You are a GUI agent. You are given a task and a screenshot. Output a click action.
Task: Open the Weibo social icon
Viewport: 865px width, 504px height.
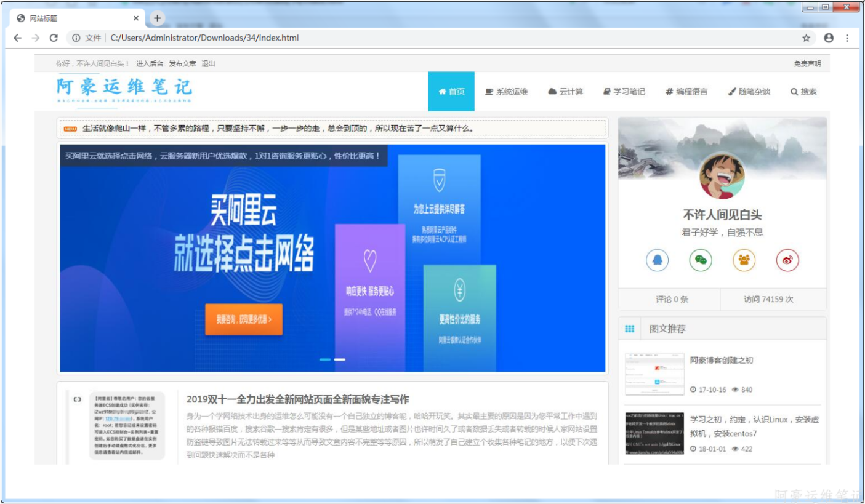[787, 260]
